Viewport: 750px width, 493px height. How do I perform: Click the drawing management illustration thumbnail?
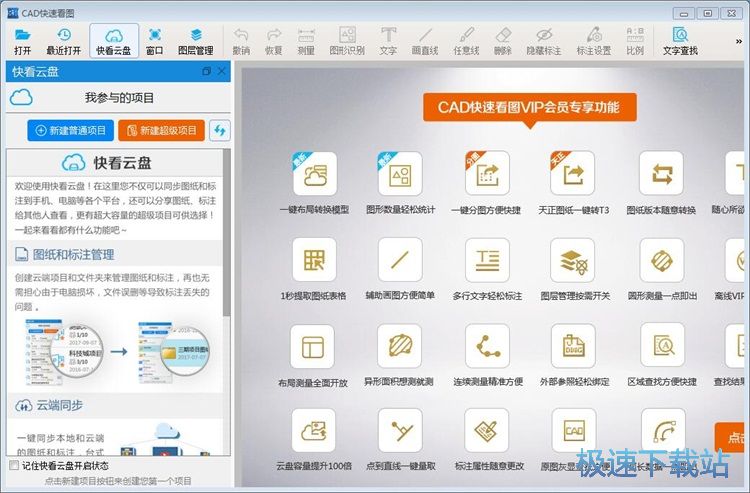point(117,351)
